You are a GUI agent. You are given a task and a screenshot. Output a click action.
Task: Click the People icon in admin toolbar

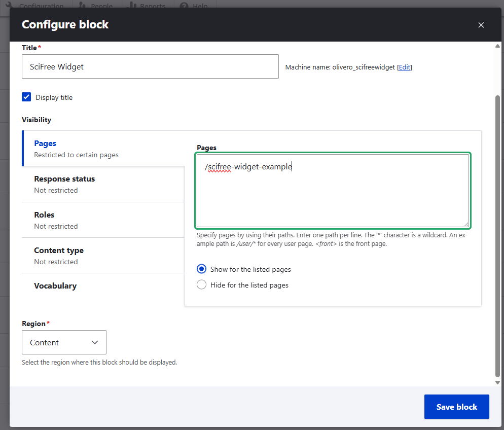(x=83, y=5)
